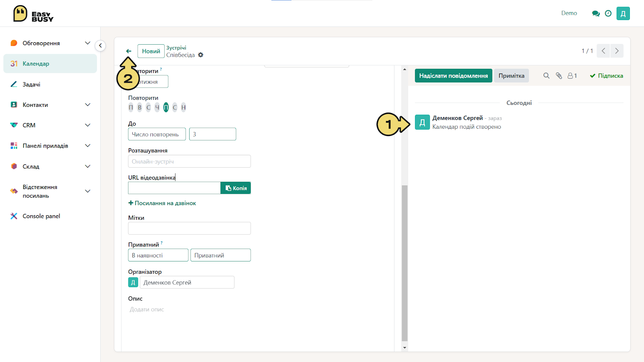Expand the Відстеження посилань menu chevron
This screenshot has width=644, height=362.
coord(87,191)
